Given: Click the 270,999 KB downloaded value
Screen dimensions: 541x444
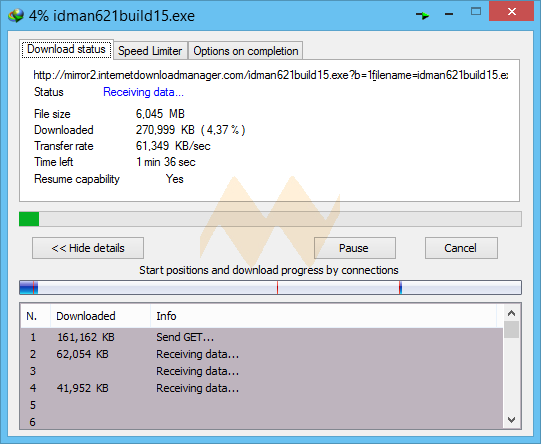Looking at the screenshot, I should pyautogui.click(x=190, y=130).
